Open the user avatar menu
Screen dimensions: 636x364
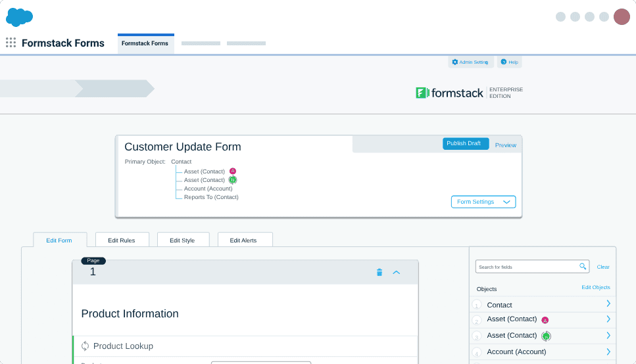point(622,16)
